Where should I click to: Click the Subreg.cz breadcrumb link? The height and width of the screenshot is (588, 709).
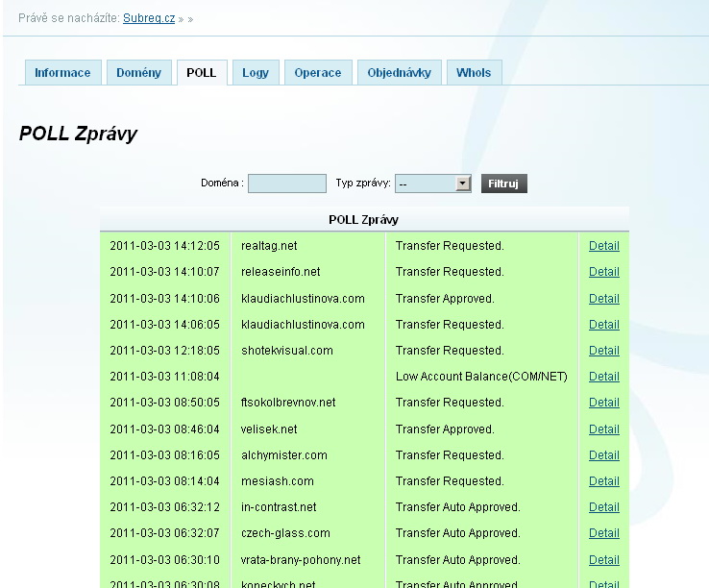149,18
